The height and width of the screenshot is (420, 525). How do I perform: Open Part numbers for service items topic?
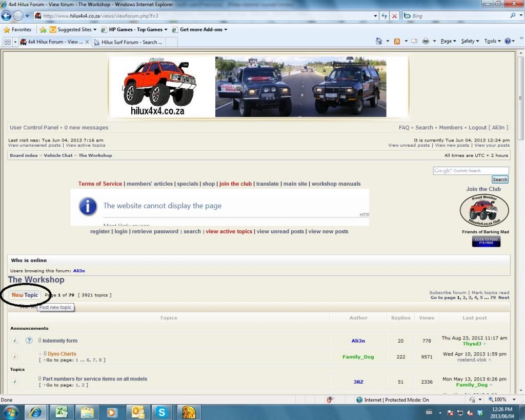pos(95,379)
